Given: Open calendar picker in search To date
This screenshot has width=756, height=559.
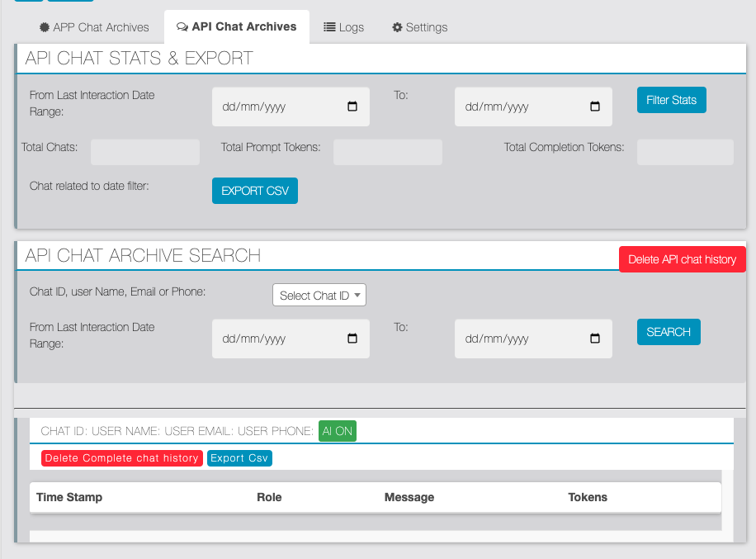Looking at the screenshot, I should pos(595,339).
